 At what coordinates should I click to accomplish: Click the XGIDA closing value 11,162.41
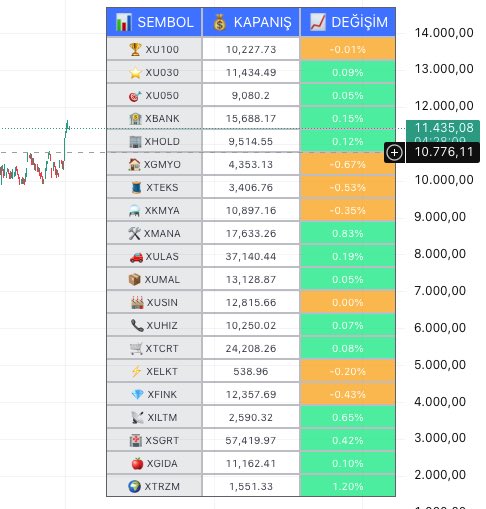coord(251,464)
